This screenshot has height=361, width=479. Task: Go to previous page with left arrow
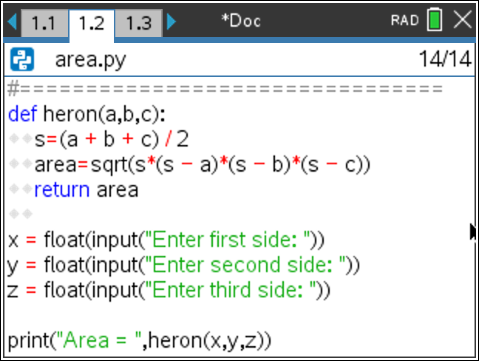[12, 22]
